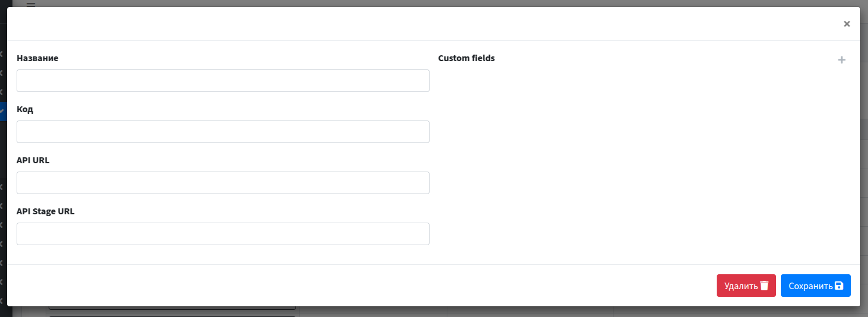The width and height of the screenshot is (868, 317).
Task: Close the dialog with the X icon
Action: click(847, 24)
